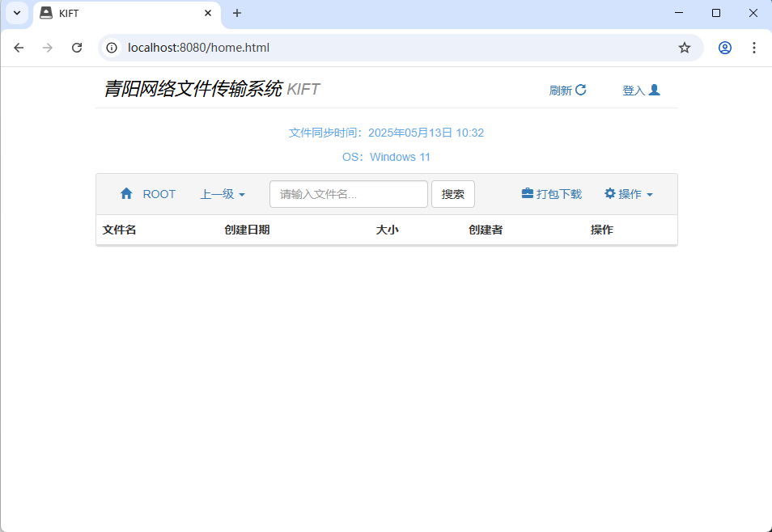Click the 刷新 refresh link
Viewport: 772px width, 532px height.
pos(562,90)
